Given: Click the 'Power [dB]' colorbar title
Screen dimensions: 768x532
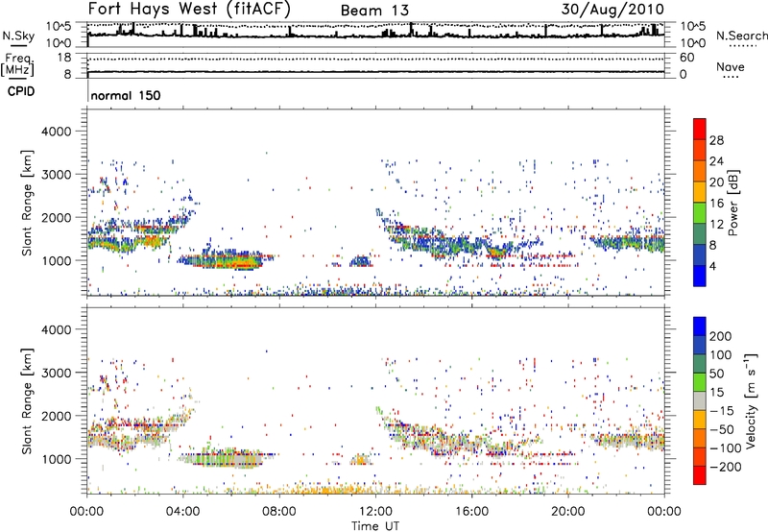Looking at the screenshot, I should (733, 203).
